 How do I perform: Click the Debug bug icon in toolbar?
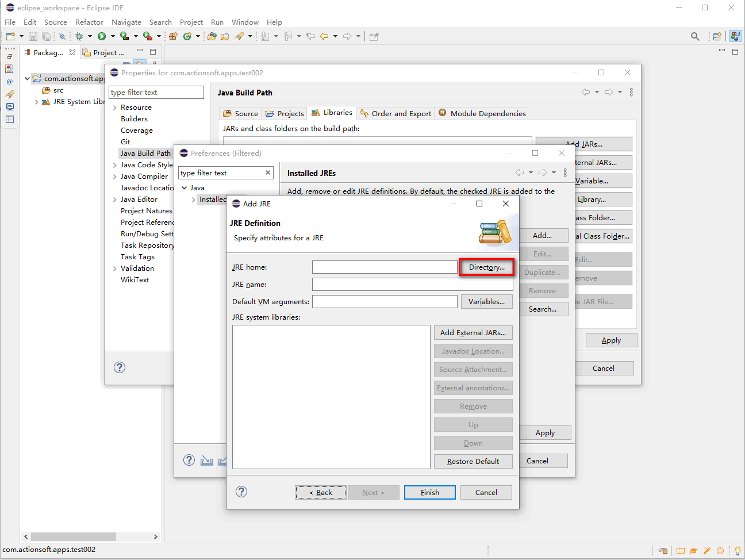pyautogui.click(x=79, y=36)
